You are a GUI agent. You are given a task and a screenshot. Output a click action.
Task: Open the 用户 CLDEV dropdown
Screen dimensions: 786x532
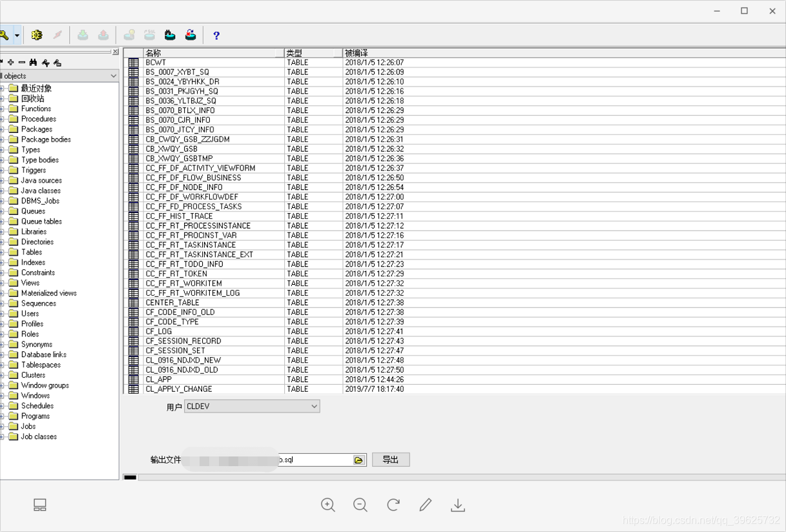point(252,406)
